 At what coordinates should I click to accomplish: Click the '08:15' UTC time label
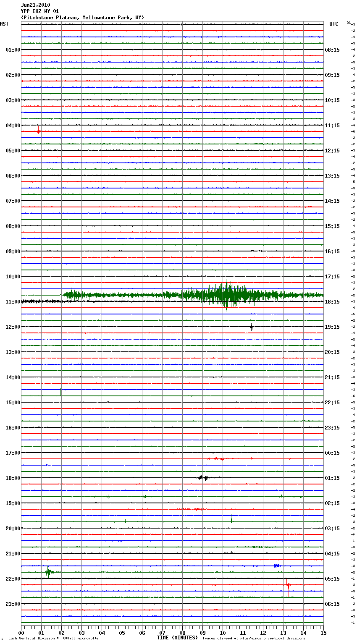pyautogui.click(x=332, y=50)
